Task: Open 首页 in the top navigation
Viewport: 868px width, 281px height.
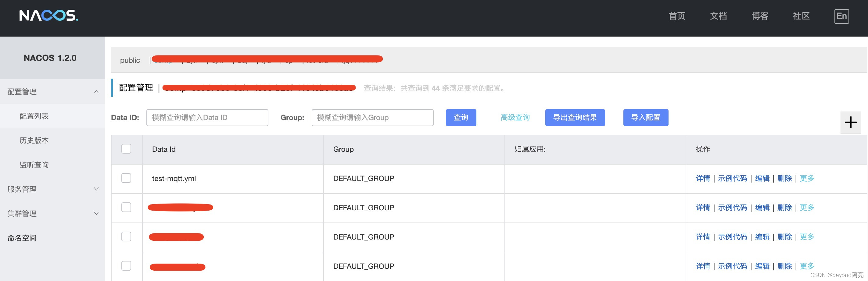Action: [676, 16]
